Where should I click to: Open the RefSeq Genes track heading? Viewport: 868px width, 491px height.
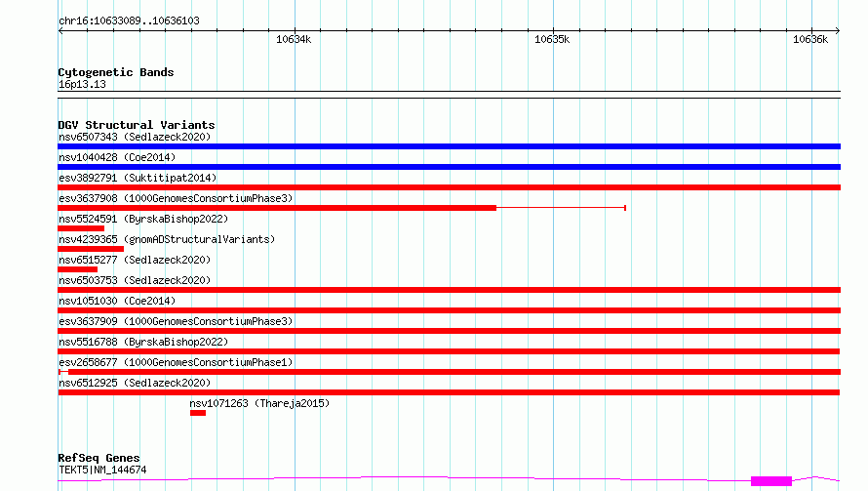pos(99,458)
